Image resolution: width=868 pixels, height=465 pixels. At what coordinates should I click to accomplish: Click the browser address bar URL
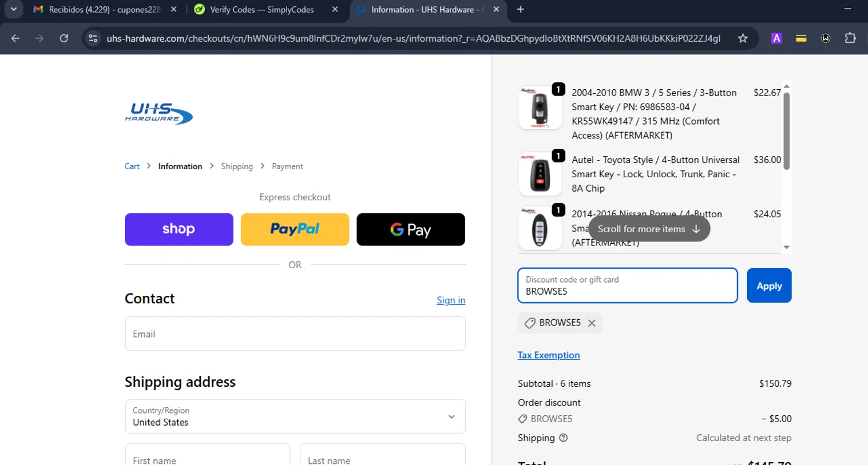(x=414, y=38)
